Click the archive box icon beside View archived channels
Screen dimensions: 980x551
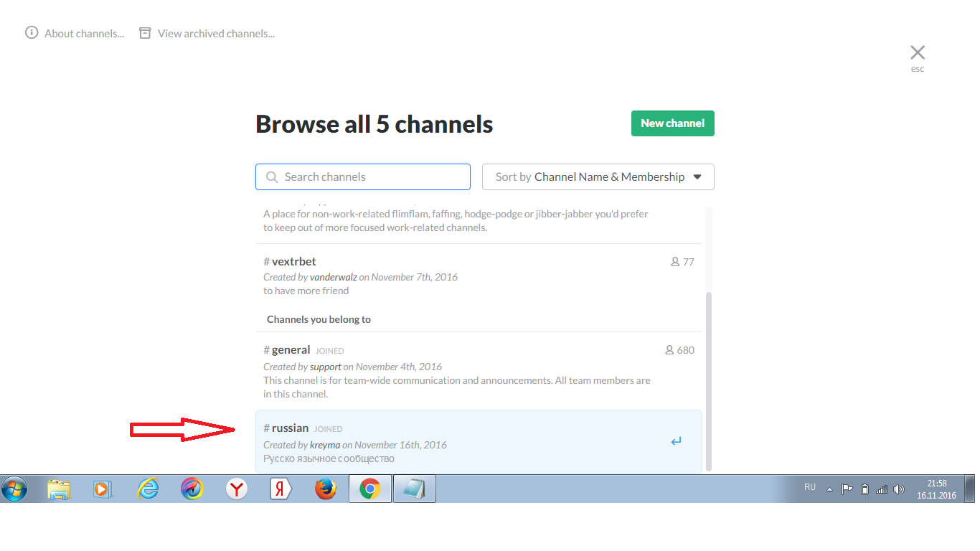[x=145, y=33]
